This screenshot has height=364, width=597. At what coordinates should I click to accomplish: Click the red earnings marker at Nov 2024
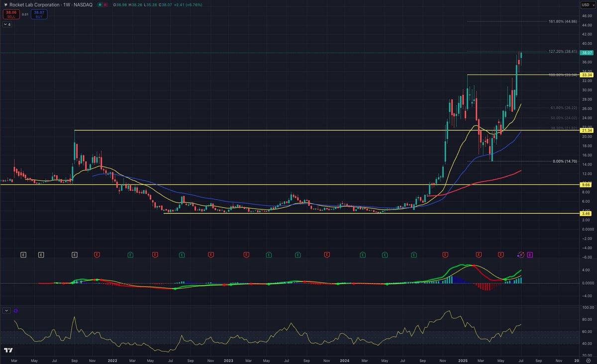tap(445, 255)
